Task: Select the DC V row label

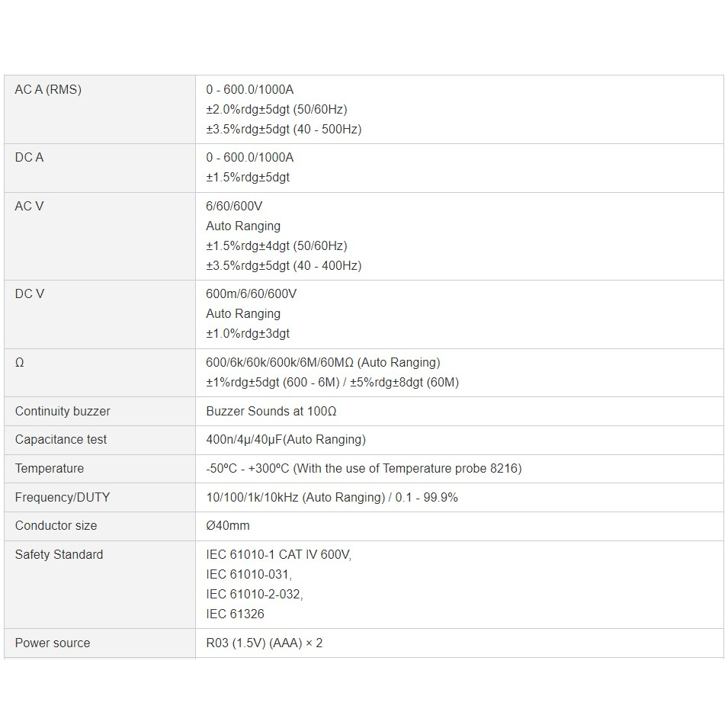Action: coord(30,294)
